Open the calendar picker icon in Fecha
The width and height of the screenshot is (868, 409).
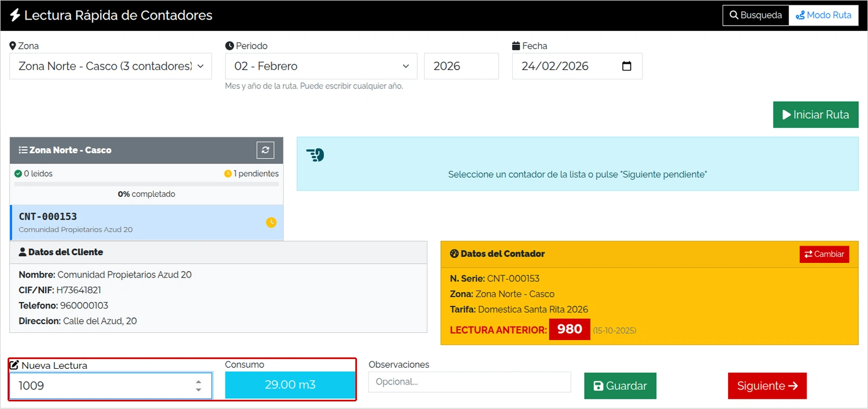coord(627,66)
